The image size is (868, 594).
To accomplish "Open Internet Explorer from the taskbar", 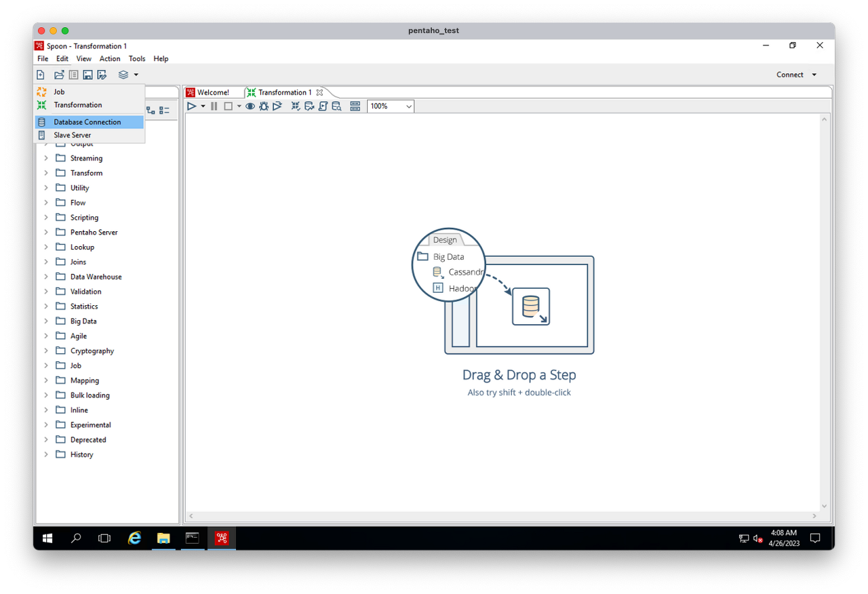I will click(135, 538).
